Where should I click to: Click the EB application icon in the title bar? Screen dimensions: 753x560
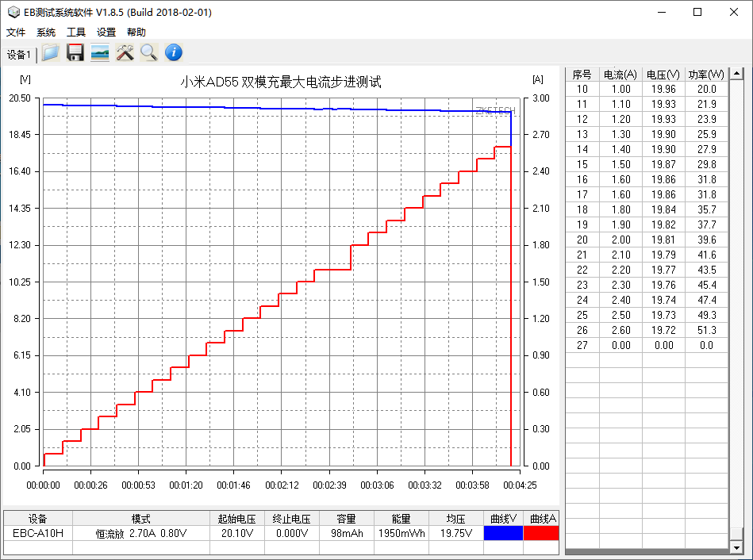13,12
